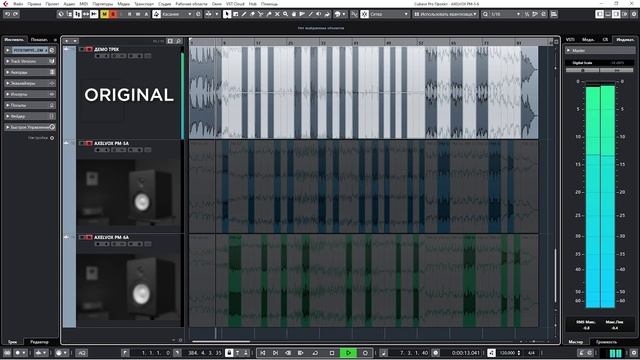Open the Аудио menu
This screenshot has width=640, height=360.
69,4
